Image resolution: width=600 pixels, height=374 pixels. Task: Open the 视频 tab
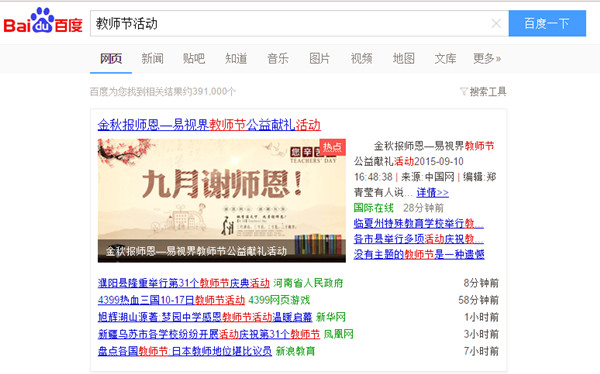coord(362,59)
